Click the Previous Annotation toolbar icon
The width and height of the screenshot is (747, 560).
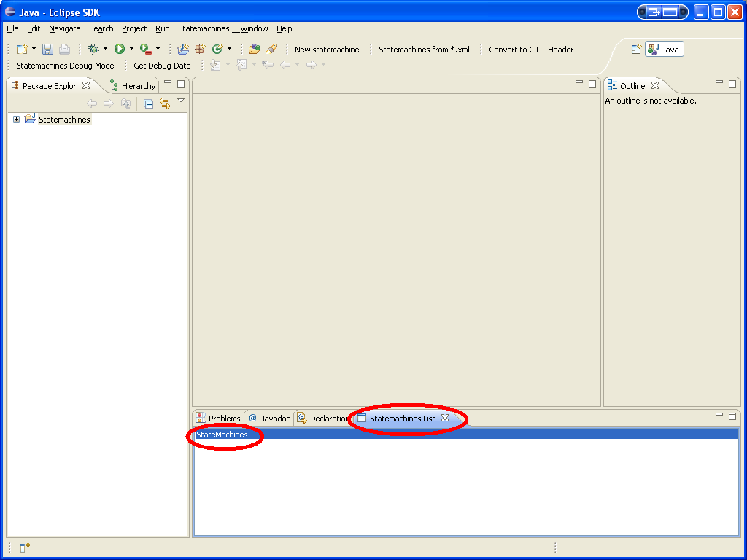(242, 65)
